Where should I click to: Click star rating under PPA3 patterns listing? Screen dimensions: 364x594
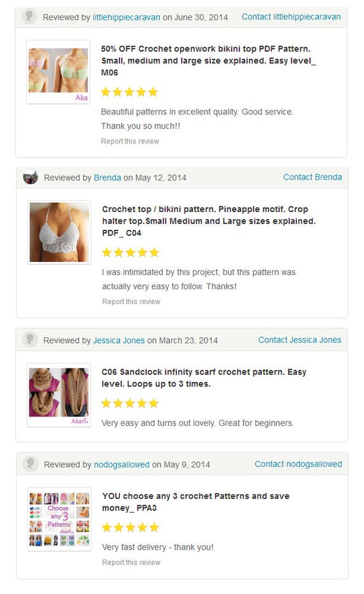(x=130, y=528)
